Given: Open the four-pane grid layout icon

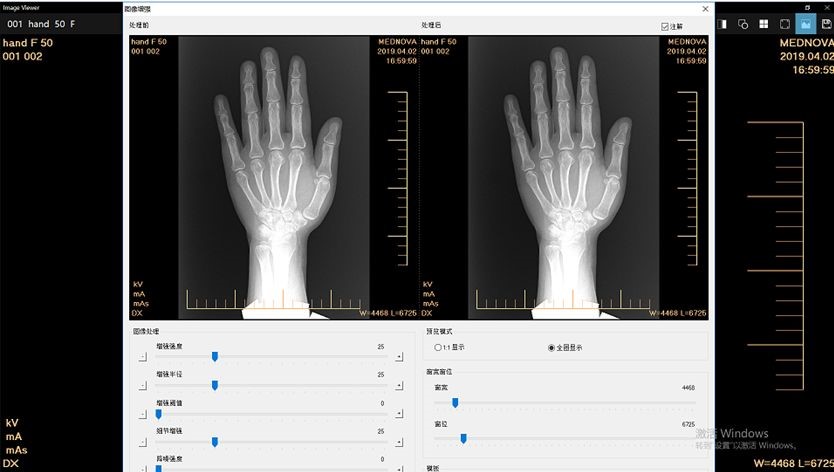Looking at the screenshot, I should pyautogui.click(x=763, y=24).
